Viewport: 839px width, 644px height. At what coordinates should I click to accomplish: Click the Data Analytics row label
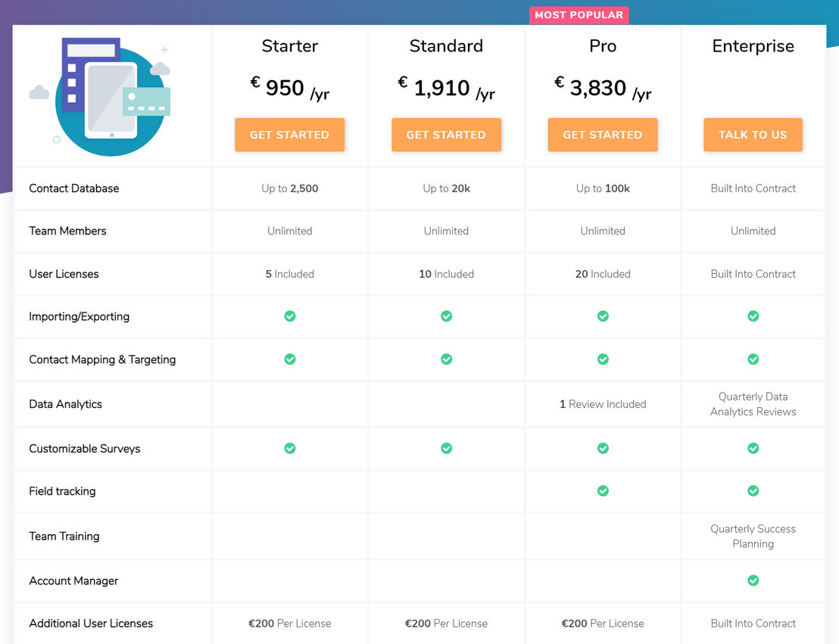click(x=65, y=404)
